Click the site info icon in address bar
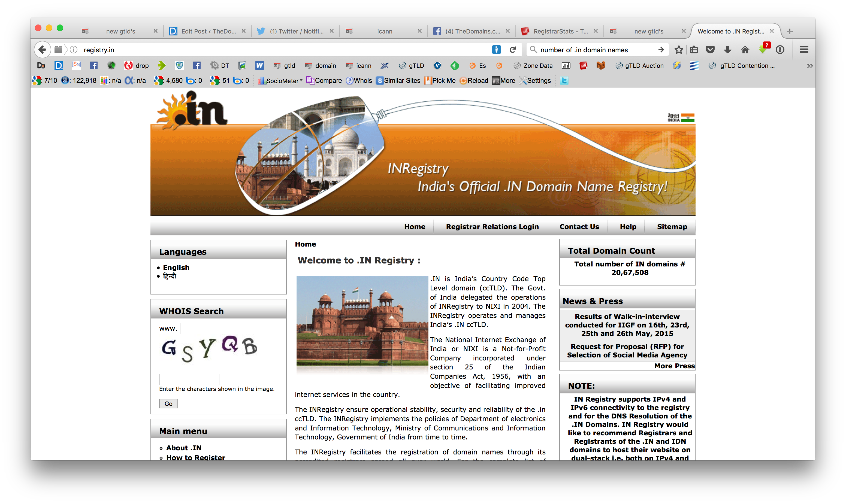 (73, 50)
